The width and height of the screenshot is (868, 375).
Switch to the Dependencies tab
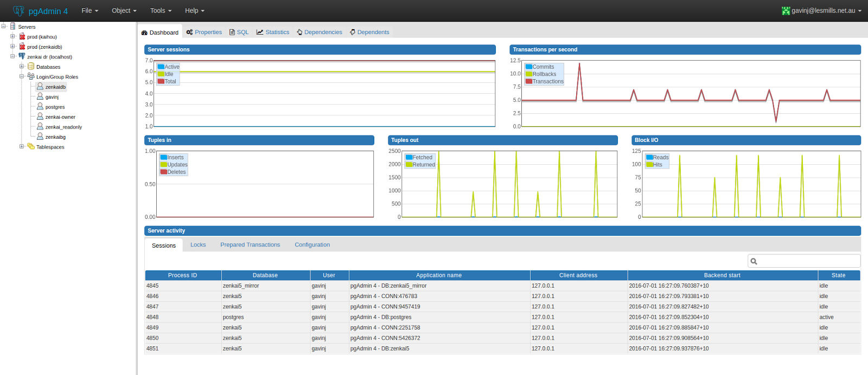click(x=320, y=32)
